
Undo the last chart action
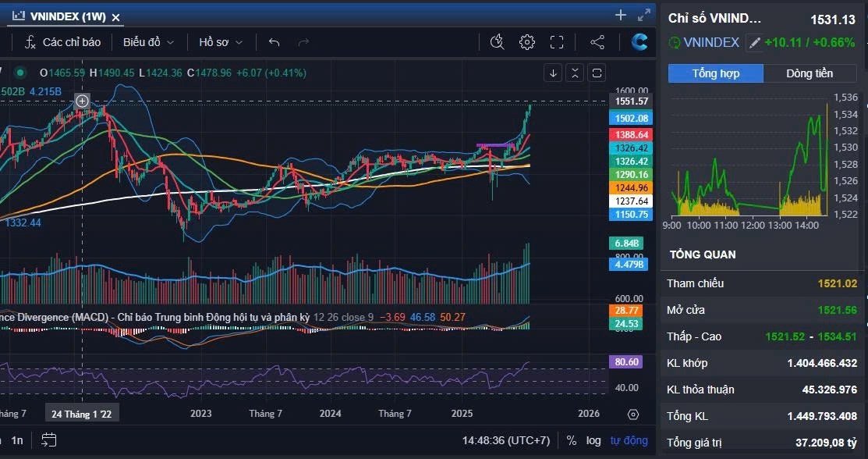click(274, 42)
